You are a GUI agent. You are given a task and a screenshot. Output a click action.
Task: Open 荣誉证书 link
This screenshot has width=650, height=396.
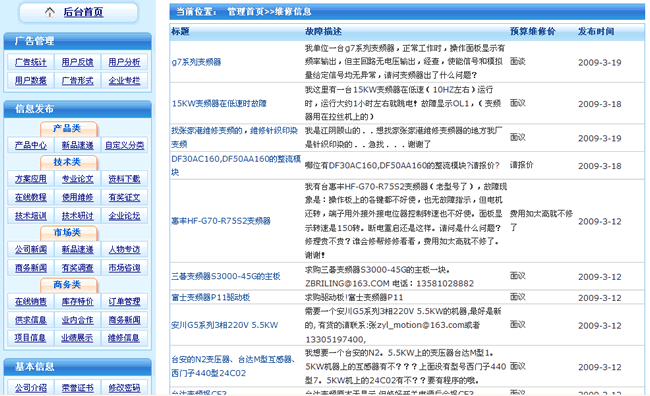point(78,388)
